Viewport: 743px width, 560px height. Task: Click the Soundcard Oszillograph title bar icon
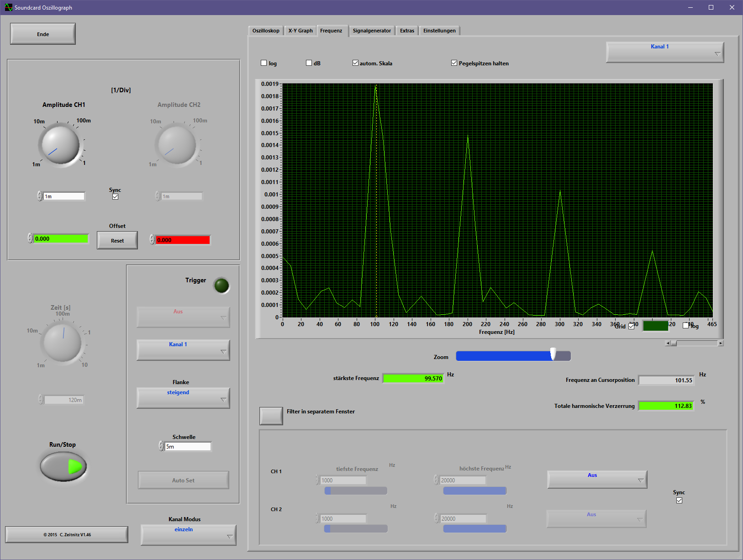click(x=8, y=7)
